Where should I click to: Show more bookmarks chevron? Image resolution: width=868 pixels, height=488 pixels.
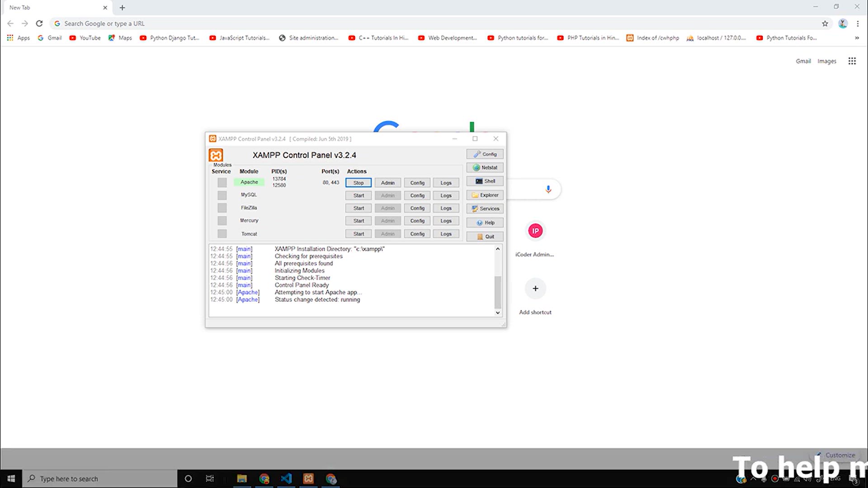857,38
